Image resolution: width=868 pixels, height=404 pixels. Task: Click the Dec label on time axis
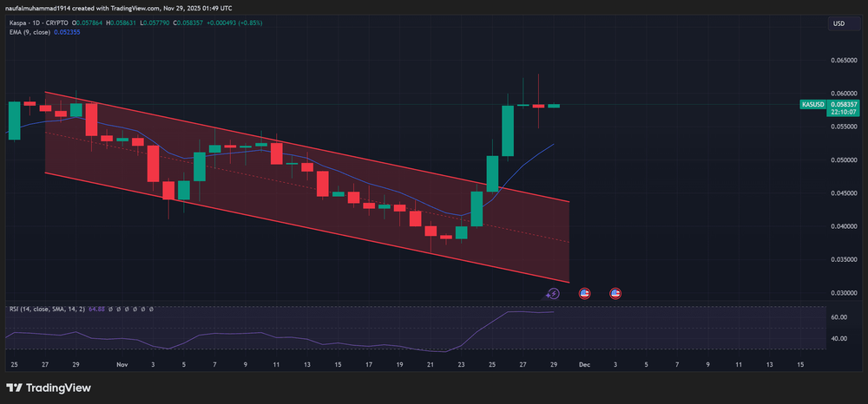click(584, 365)
